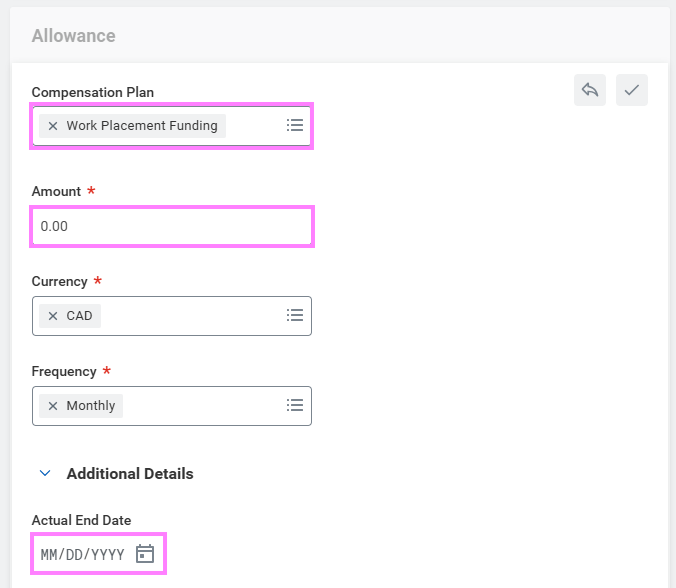The width and height of the screenshot is (676, 588).
Task: Click empty space in Currency field
Action: pyautogui.click(x=190, y=316)
